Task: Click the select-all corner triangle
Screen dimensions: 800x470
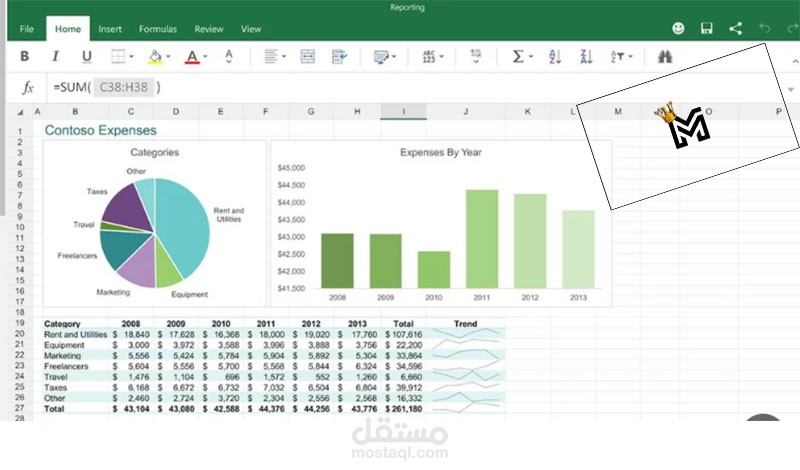Action: [20, 112]
